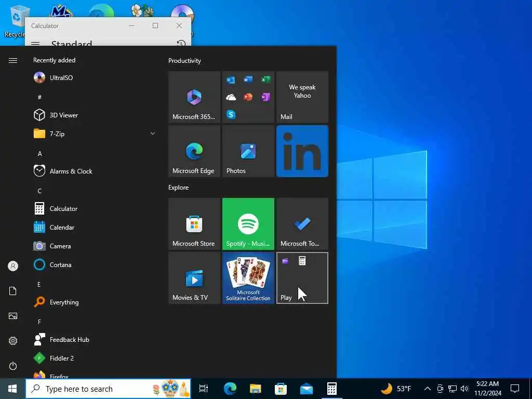Jump to letter A in app list

[39, 154]
